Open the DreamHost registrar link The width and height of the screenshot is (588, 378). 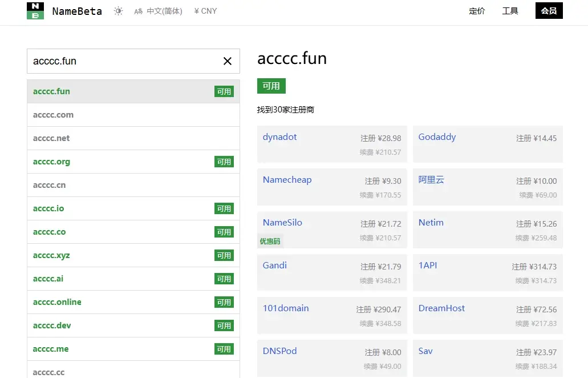(x=442, y=308)
